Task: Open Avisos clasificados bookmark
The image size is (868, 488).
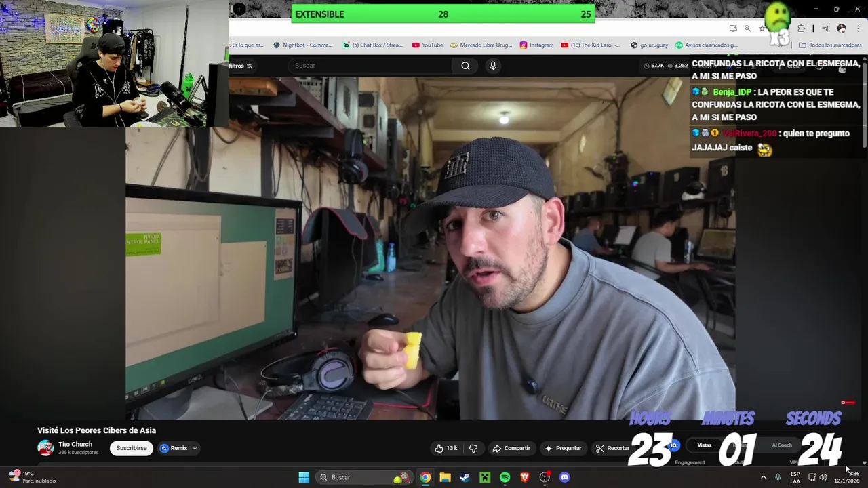Action: (707, 45)
